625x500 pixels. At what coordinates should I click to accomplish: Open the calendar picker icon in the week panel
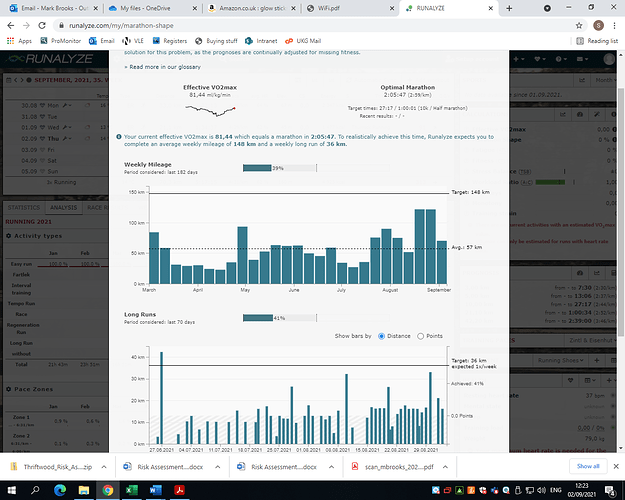point(9,80)
